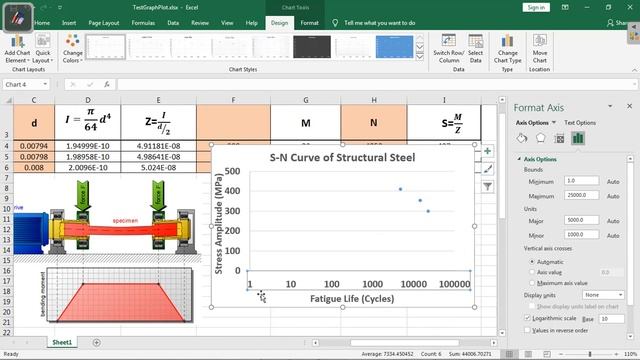Viewport: 640px width, 360px height.
Task: Switch to Normal view in status bar
Action: [509, 354]
